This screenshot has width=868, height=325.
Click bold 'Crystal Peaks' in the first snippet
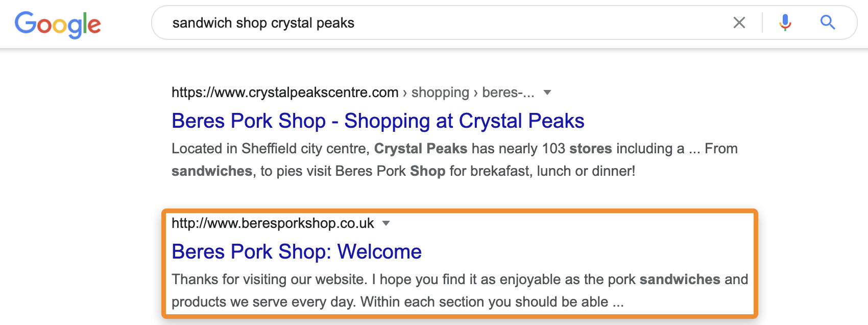coord(421,149)
